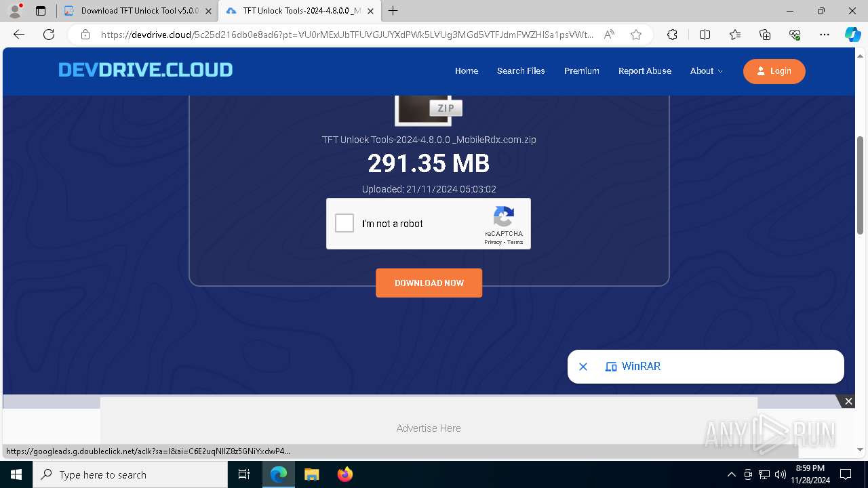Open site information lock icon

85,35
